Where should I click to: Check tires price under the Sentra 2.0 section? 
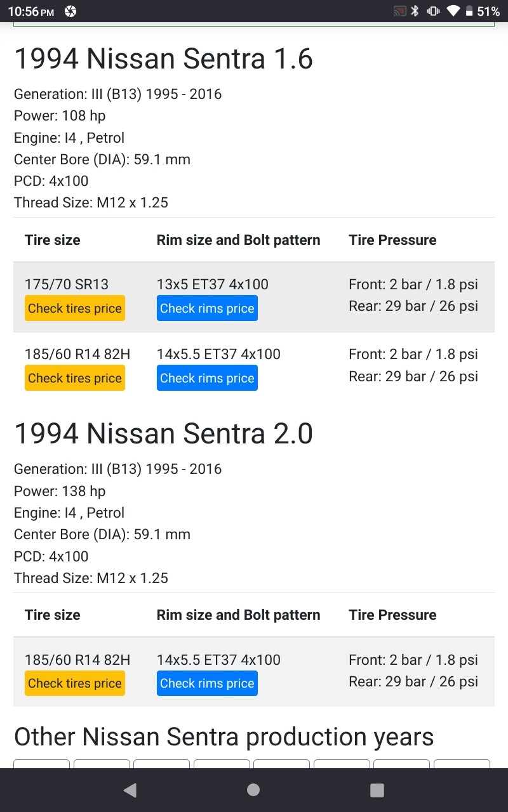coord(75,683)
